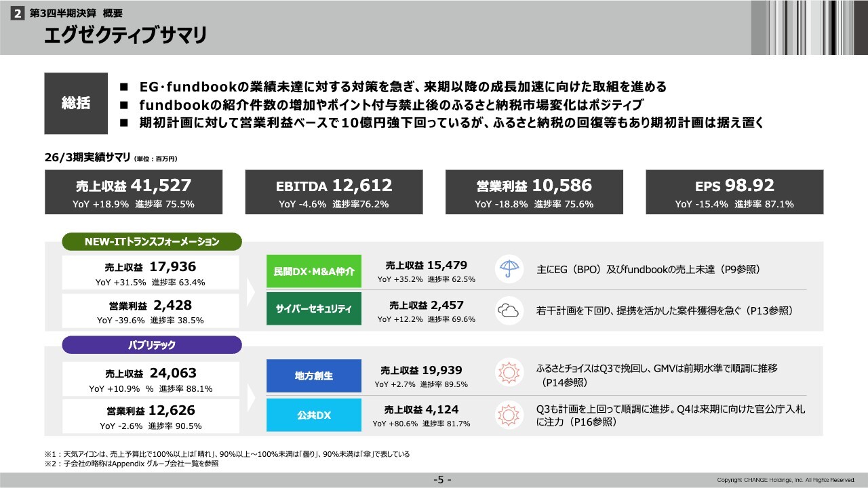The width and height of the screenshot is (868, 488).
Task: Select the 営業利益 10,586 summary card
Action: (x=534, y=192)
